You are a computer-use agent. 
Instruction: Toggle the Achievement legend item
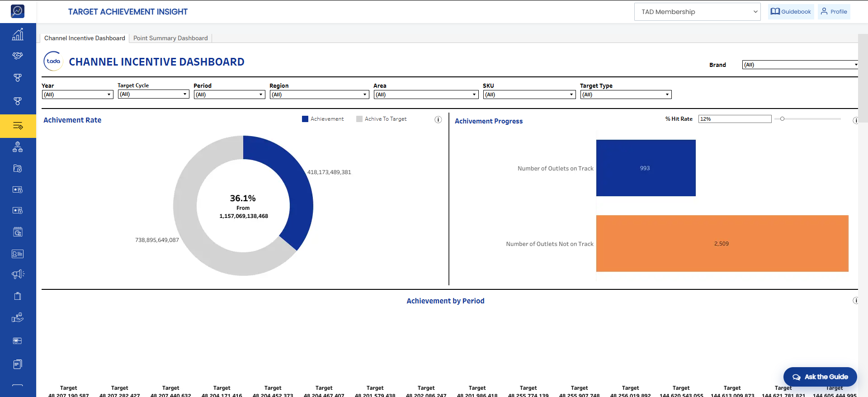click(x=323, y=119)
